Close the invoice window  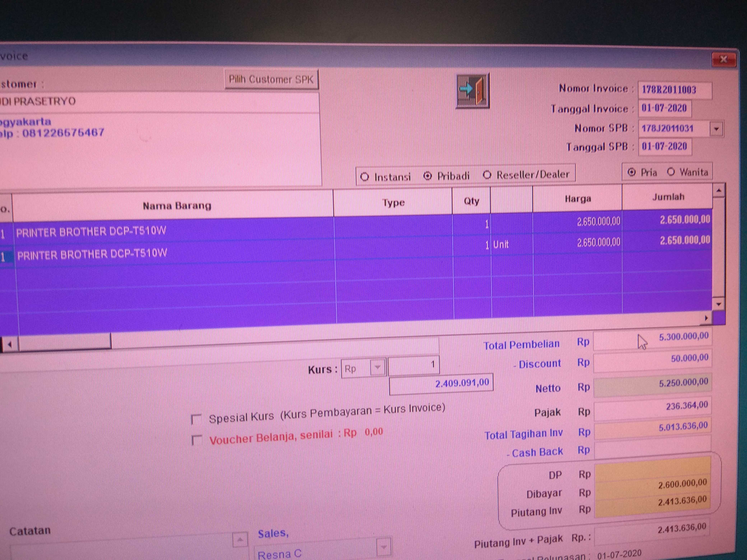pyautogui.click(x=723, y=60)
